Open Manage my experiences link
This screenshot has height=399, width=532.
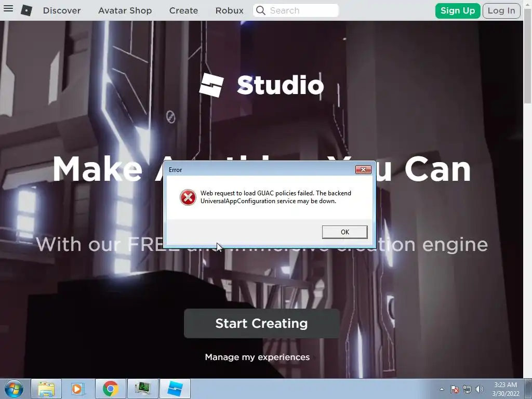[257, 357]
